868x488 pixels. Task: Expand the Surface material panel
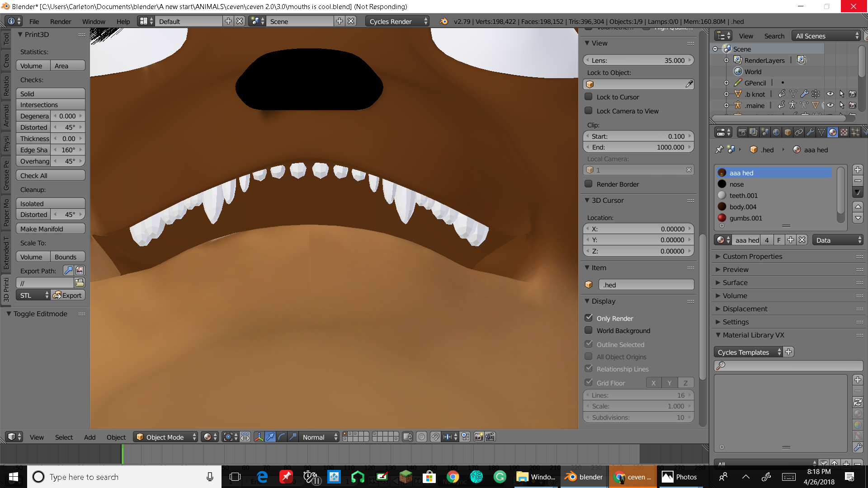coord(735,282)
